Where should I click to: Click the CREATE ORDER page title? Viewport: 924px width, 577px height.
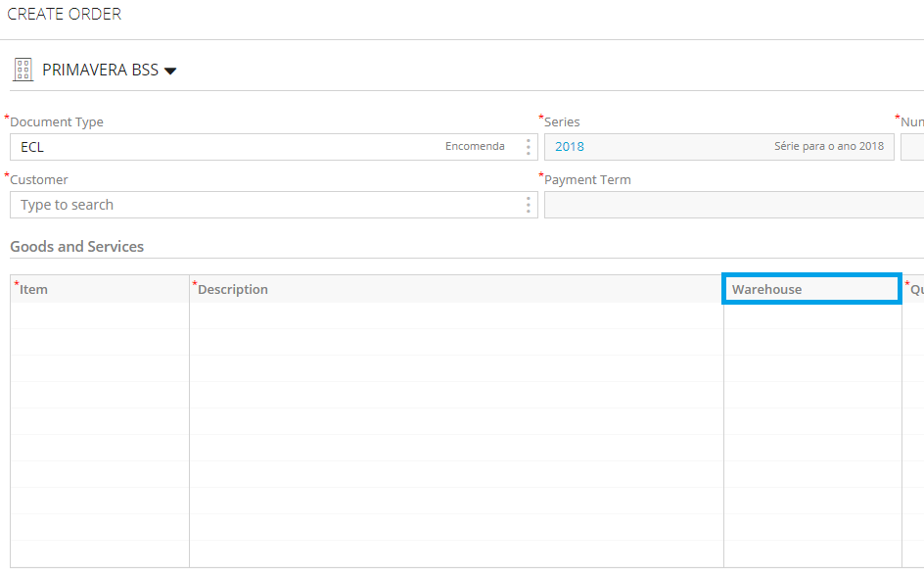[65, 14]
